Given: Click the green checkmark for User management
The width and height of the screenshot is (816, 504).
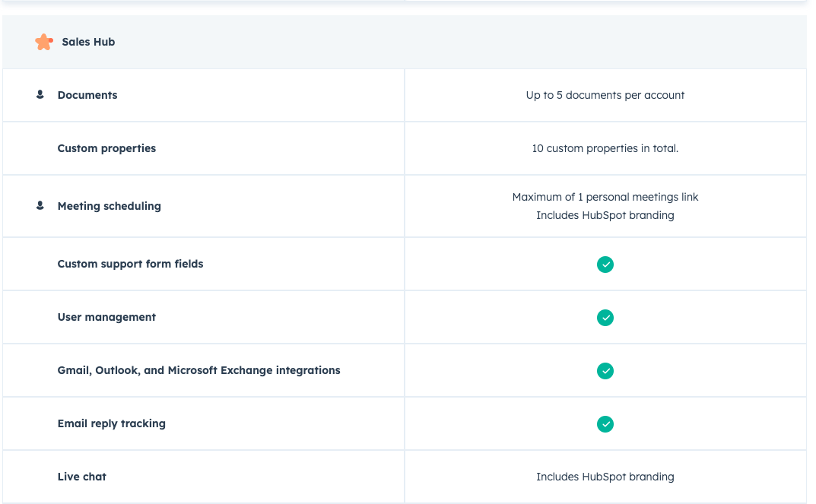Looking at the screenshot, I should pos(605,318).
